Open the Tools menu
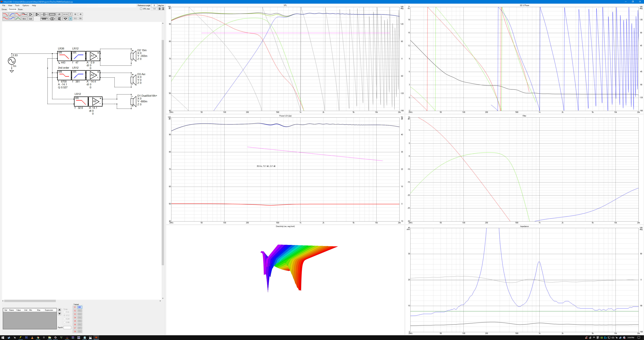 pyautogui.click(x=17, y=6)
